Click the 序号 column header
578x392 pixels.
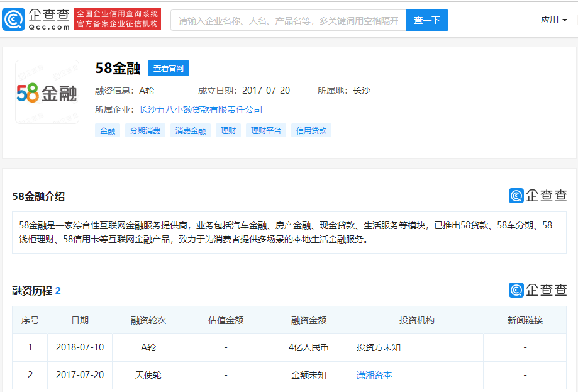[30, 320]
